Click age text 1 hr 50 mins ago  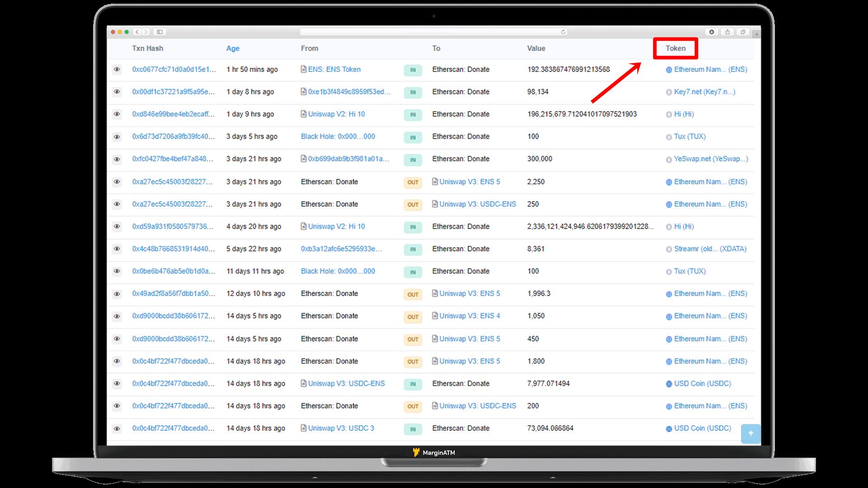[x=252, y=69]
